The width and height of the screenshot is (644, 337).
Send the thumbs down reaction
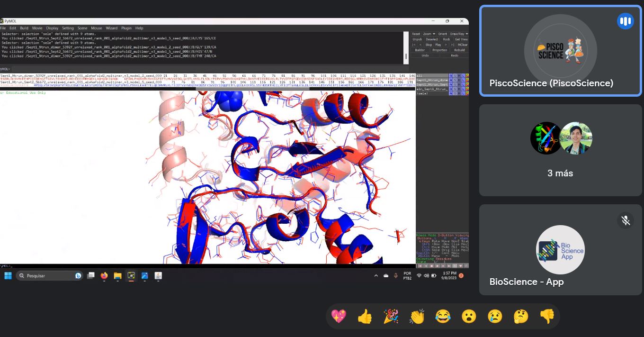(x=547, y=316)
